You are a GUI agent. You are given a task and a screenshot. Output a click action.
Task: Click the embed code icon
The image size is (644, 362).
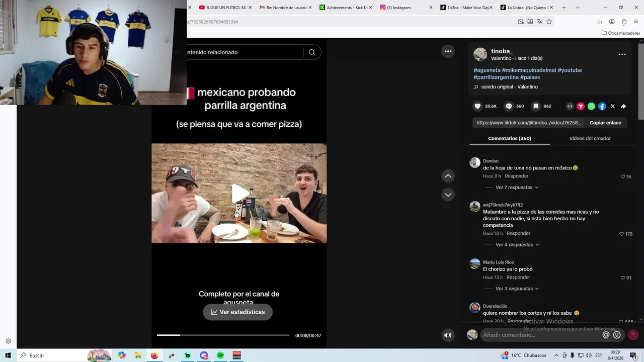570,106
